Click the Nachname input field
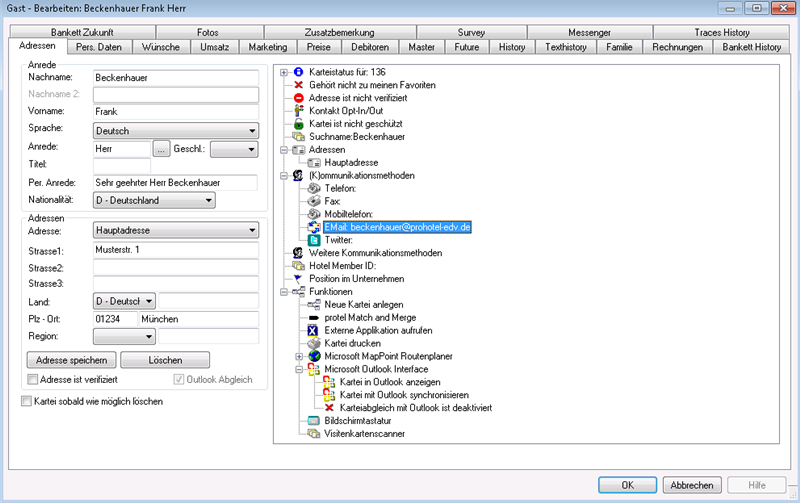 pyautogui.click(x=176, y=78)
